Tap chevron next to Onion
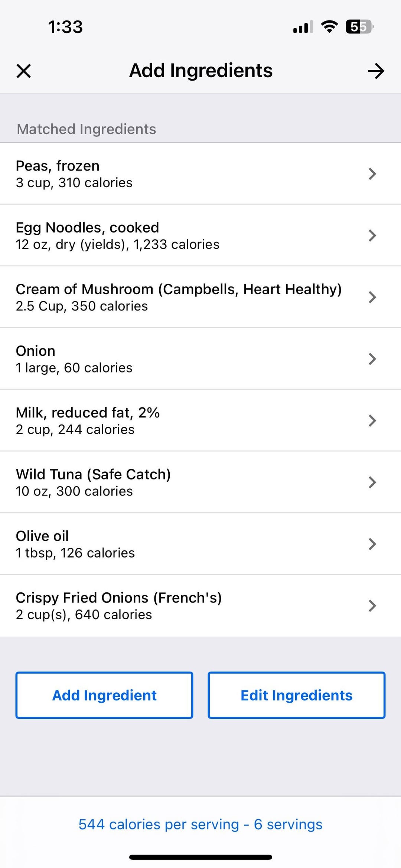Viewport: 401px width, 868px height. pyautogui.click(x=372, y=358)
